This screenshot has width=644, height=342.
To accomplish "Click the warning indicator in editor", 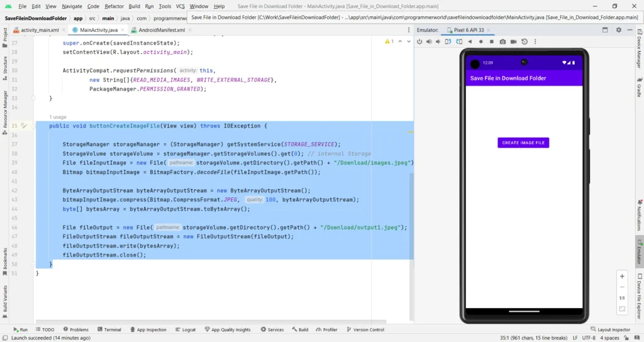I will coord(389,41).
